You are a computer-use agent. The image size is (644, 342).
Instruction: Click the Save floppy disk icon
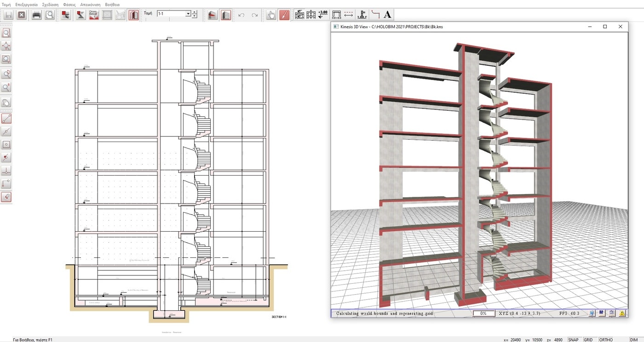pyautogui.click(x=8, y=15)
